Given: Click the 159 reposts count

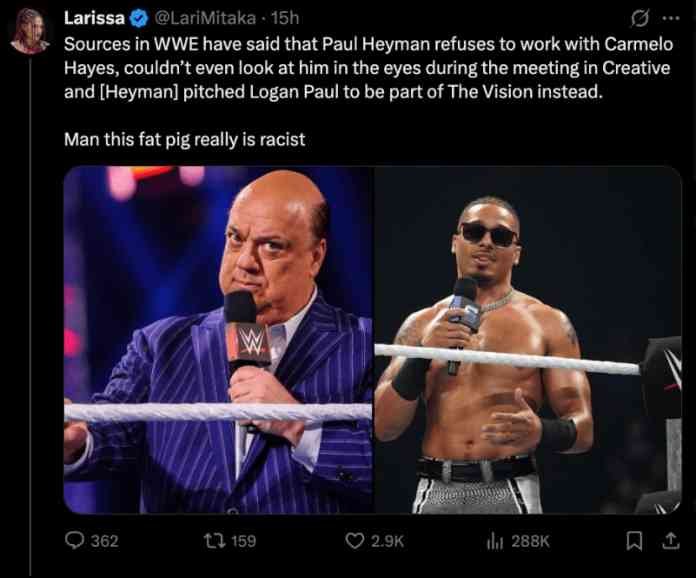Looking at the screenshot, I should click(x=243, y=541).
